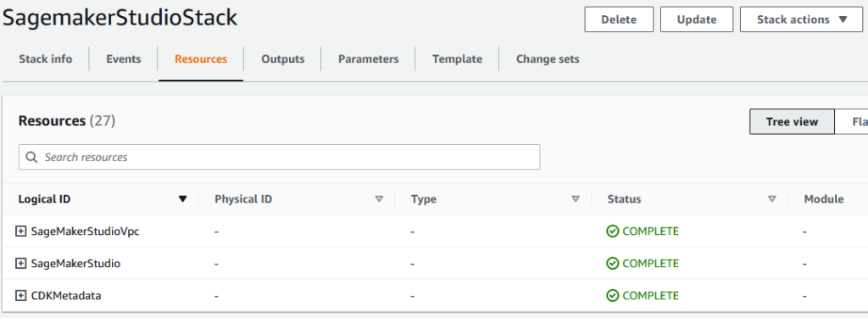Click the SagemakerStudioStack page title
The width and height of the screenshot is (868, 318).
click(x=120, y=19)
